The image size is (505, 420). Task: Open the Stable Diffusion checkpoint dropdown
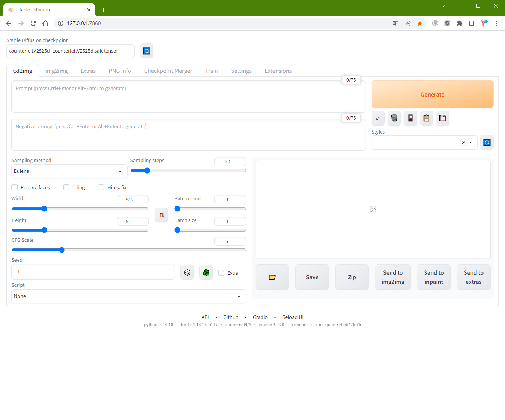(x=71, y=51)
